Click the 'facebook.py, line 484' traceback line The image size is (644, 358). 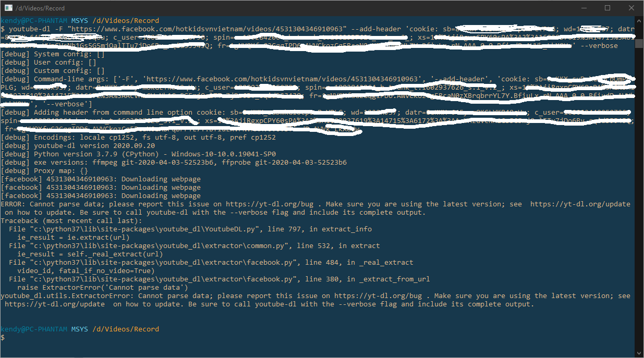(211, 263)
